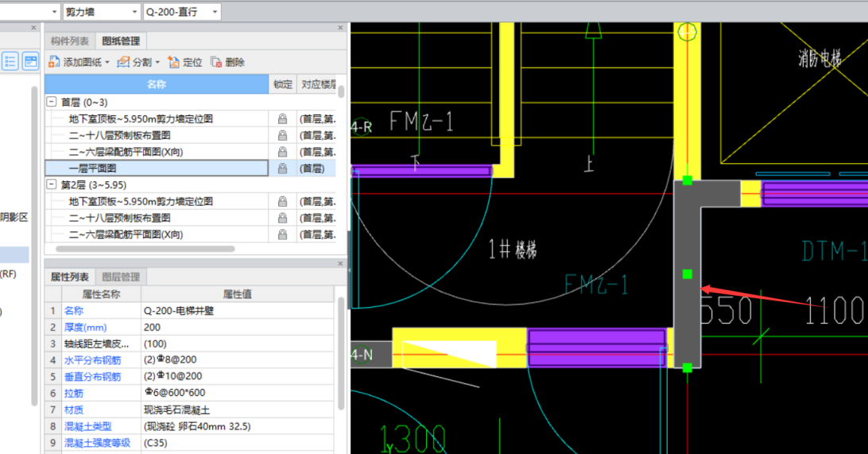The image size is (868, 454).
Task: Toggle lock for 第2层 地下室顶板~5.950m剪力墙定位图
Action: (x=282, y=201)
